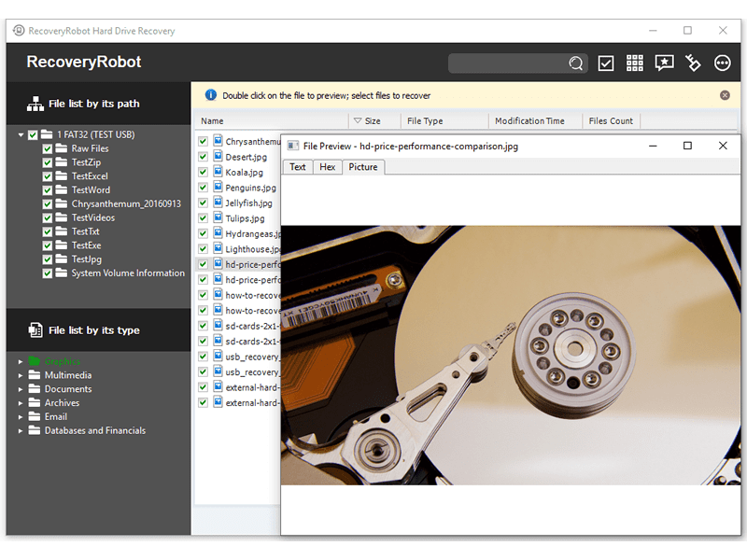Viewport: 747px width, 560px height.
Task: Click the TestVideos folder icon
Action: (x=61, y=217)
